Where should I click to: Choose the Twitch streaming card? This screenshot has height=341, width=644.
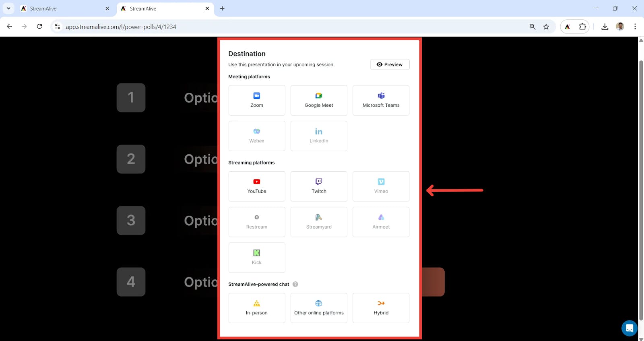point(319,186)
